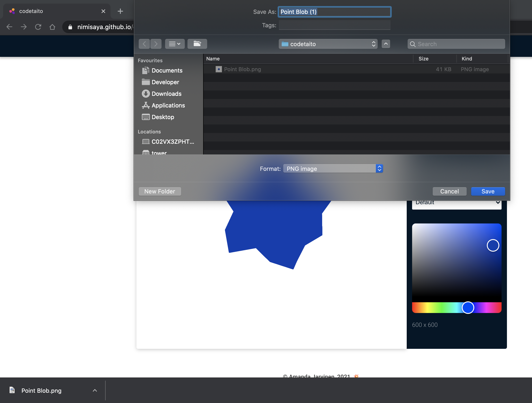
Task: Open Downloads in the Favourites sidebar
Action: 166,94
